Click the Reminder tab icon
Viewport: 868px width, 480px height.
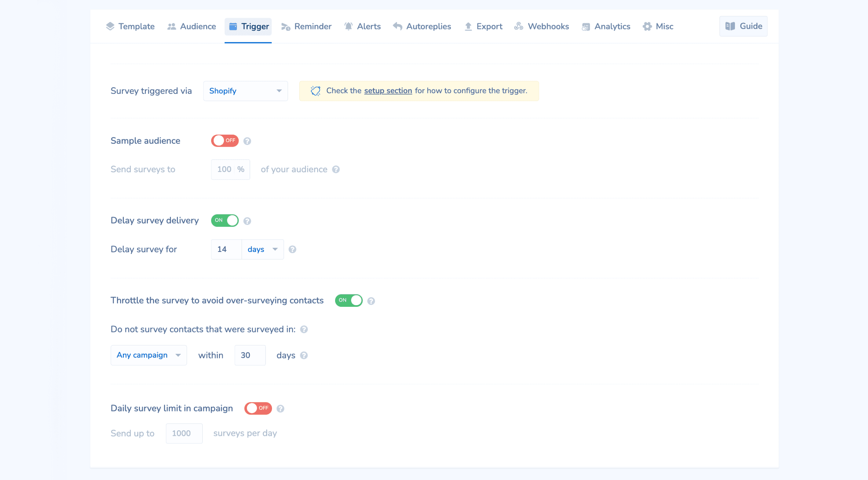click(x=286, y=26)
